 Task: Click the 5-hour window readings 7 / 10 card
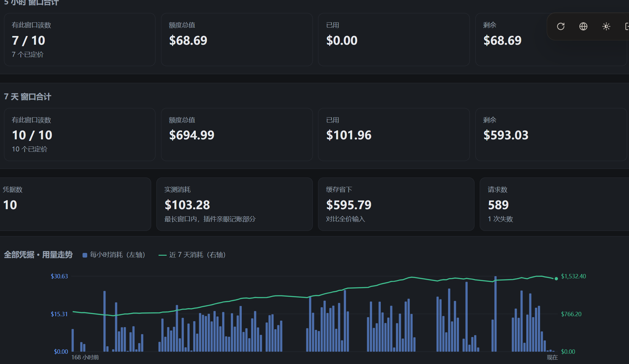tap(80, 39)
